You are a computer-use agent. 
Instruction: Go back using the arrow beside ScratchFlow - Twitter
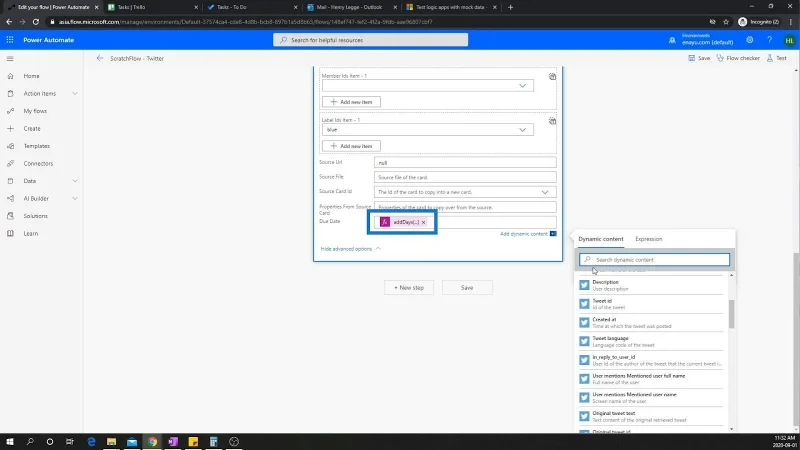[99, 58]
